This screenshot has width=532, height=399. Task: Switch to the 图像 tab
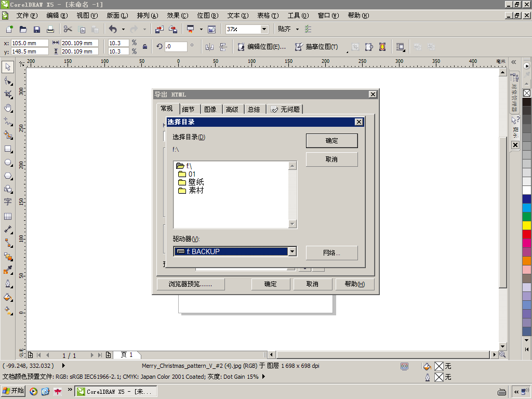tap(210, 109)
